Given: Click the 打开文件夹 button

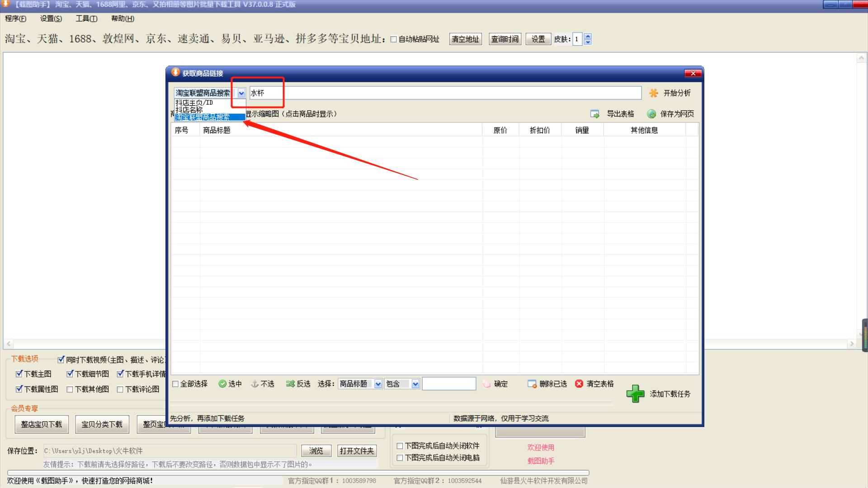Looking at the screenshot, I should [x=357, y=451].
